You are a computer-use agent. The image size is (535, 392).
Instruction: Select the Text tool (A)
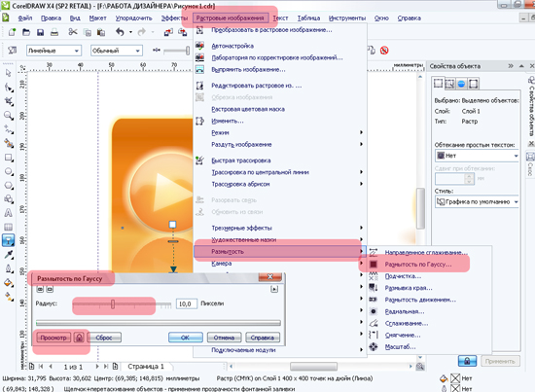(9, 213)
